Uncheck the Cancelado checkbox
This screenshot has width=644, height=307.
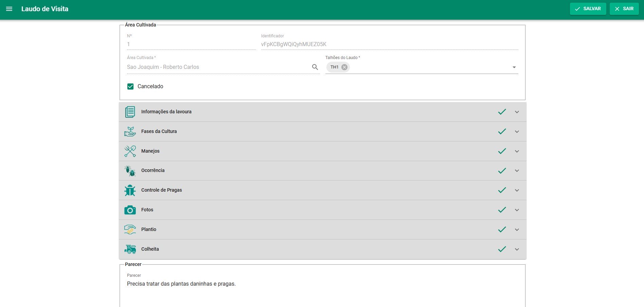pyautogui.click(x=130, y=87)
